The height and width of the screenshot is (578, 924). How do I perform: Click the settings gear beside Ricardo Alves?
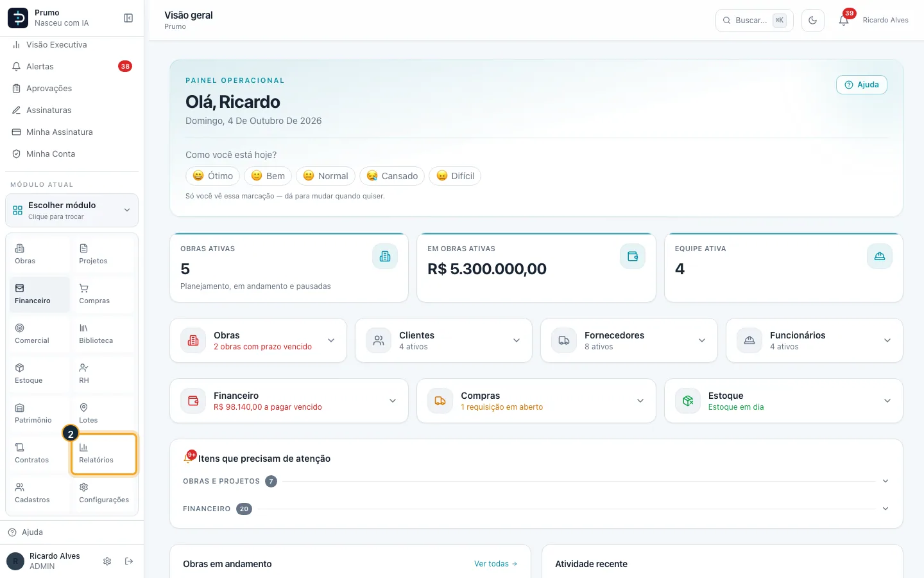tap(107, 561)
